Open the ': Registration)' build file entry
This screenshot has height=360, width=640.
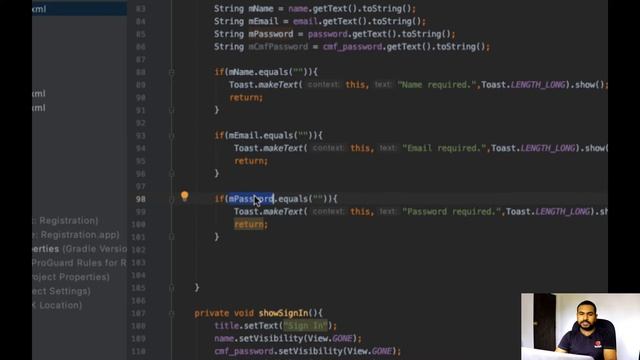coord(65,220)
